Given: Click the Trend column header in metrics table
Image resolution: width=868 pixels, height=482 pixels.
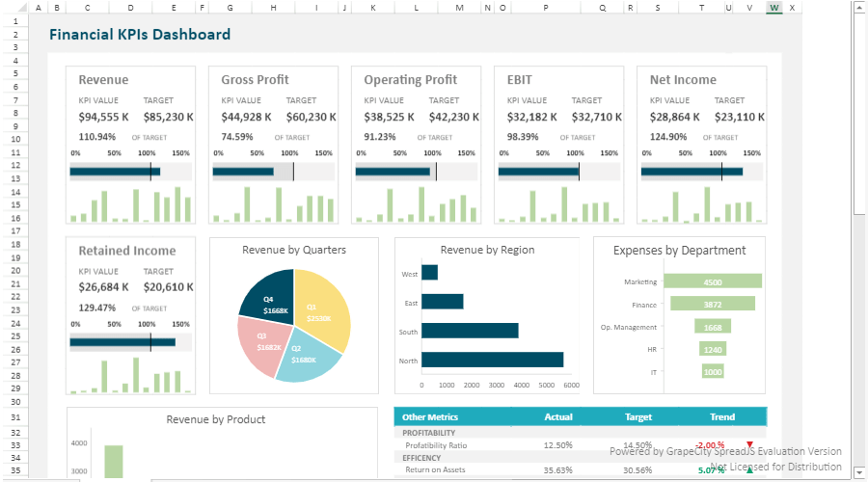Looking at the screenshot, I should point(721,417).
